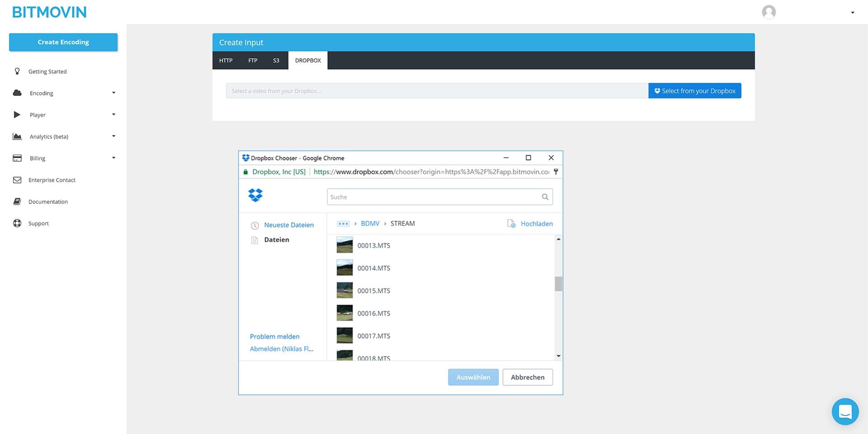
Task: Click the Player play icon
Action: [x=17, y=114]
